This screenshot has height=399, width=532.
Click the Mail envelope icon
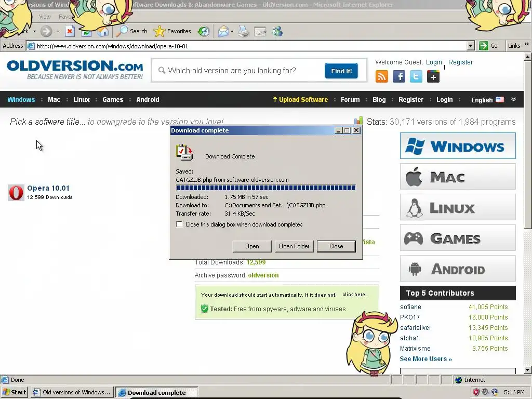click(223, 32)
